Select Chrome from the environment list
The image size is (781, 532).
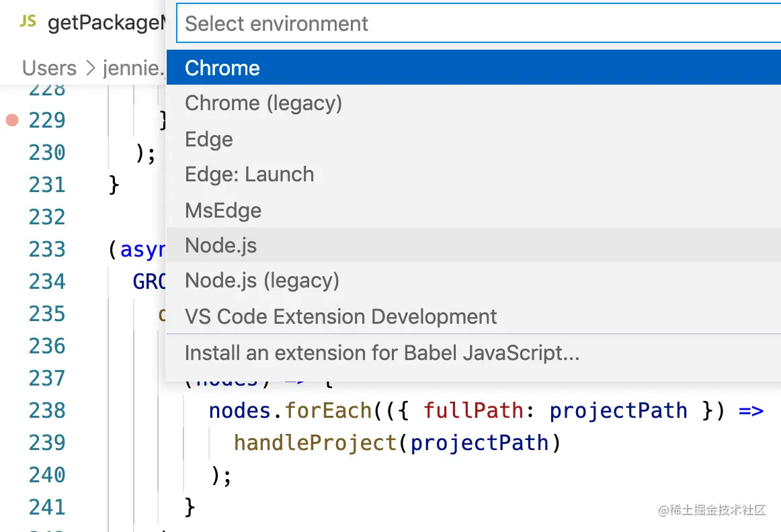tap(222, 68)
